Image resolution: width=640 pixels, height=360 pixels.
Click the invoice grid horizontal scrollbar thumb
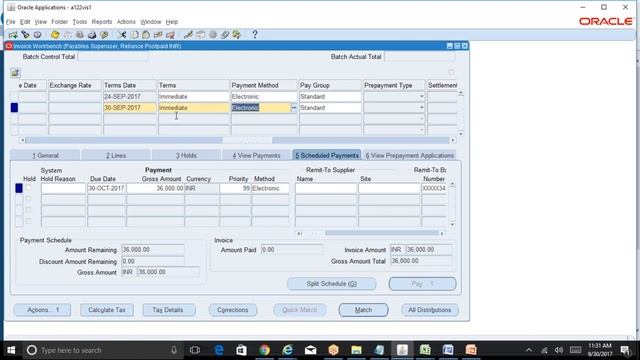coord(247,140)
